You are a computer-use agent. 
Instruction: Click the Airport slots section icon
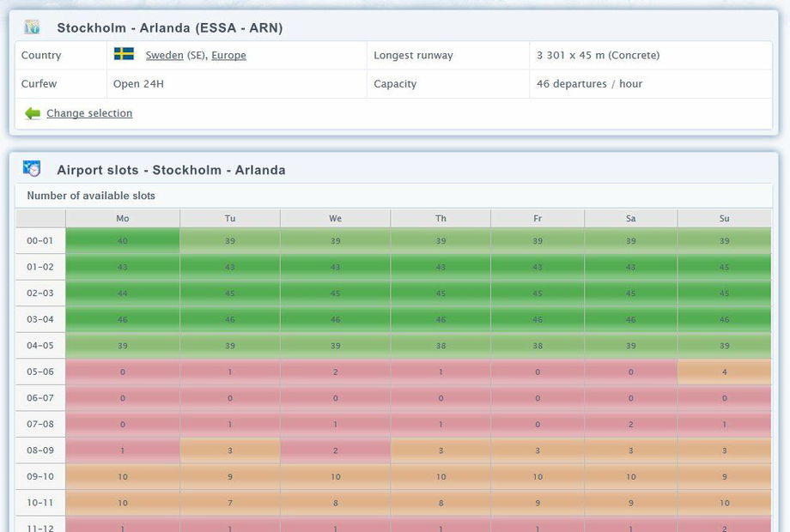tap(32, 169)
